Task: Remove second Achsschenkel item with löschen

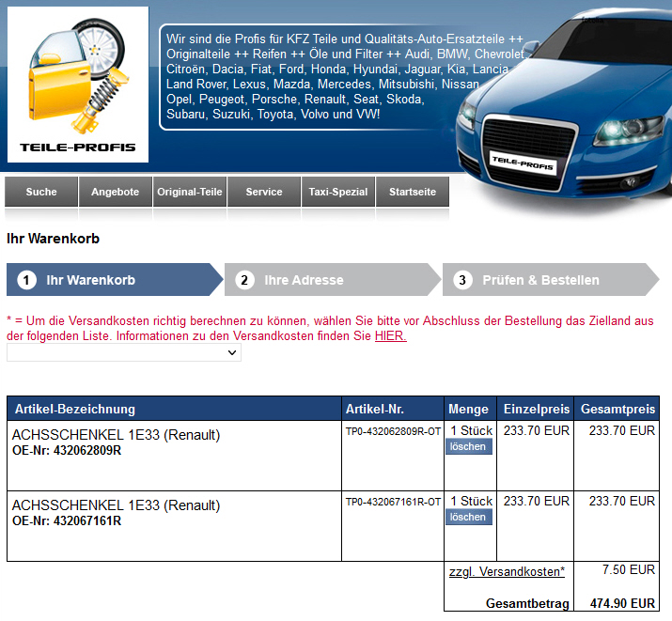Action: (x=468, y=518)
